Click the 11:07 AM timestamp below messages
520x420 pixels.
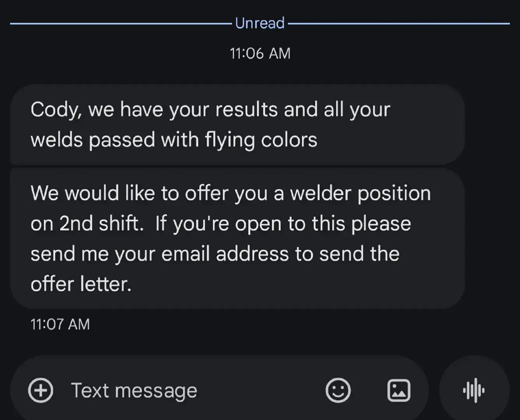(60, 324)
